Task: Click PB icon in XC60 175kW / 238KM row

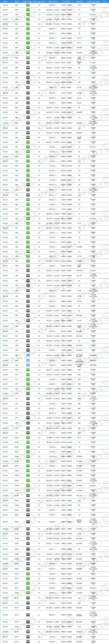Action: click(x=28, y=486)
